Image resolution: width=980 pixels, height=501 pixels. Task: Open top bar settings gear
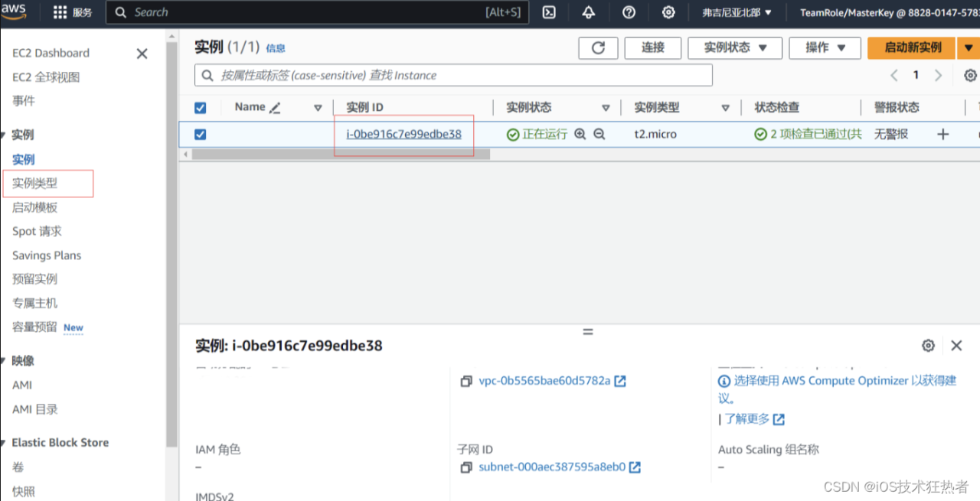click(668, 12)
